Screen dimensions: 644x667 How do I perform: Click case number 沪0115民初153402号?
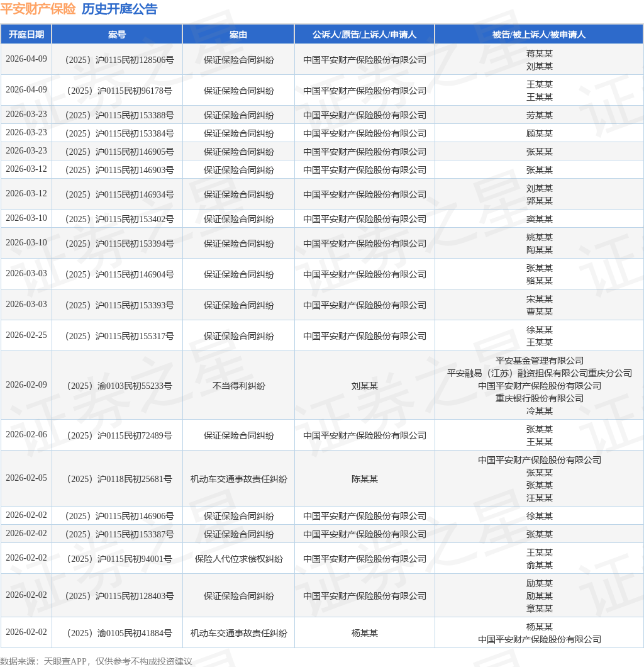(x=119, y=219)
